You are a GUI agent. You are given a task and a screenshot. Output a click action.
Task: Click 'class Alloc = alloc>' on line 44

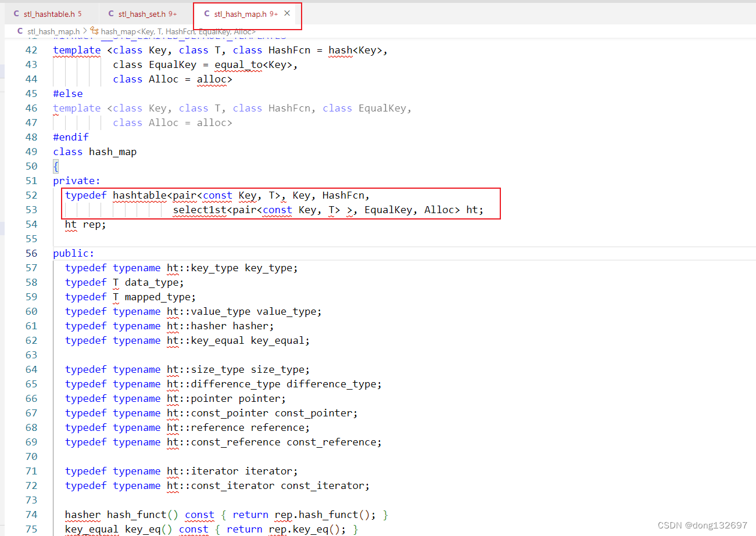pos(173,79)
